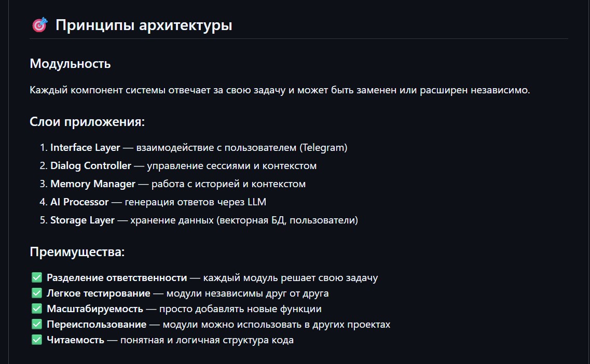Click the target emoji beside the main heading
Screen dimensions: 590x364
pos(39,25)
